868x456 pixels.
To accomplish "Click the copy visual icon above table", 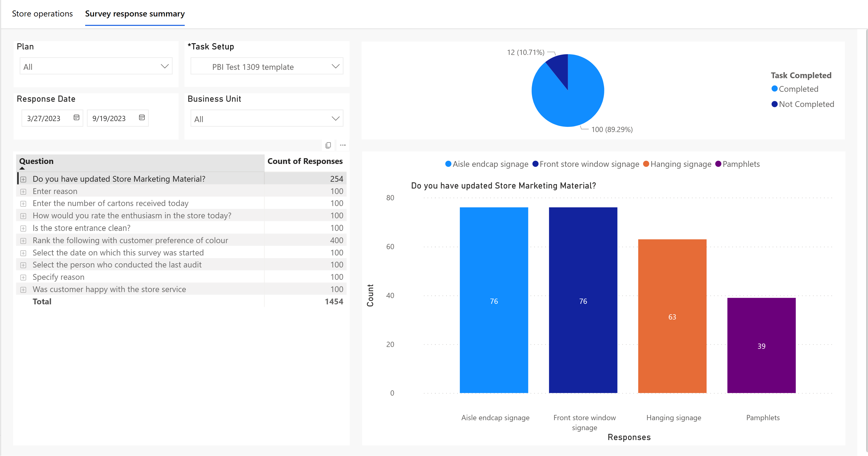I will tap(328, 145).
